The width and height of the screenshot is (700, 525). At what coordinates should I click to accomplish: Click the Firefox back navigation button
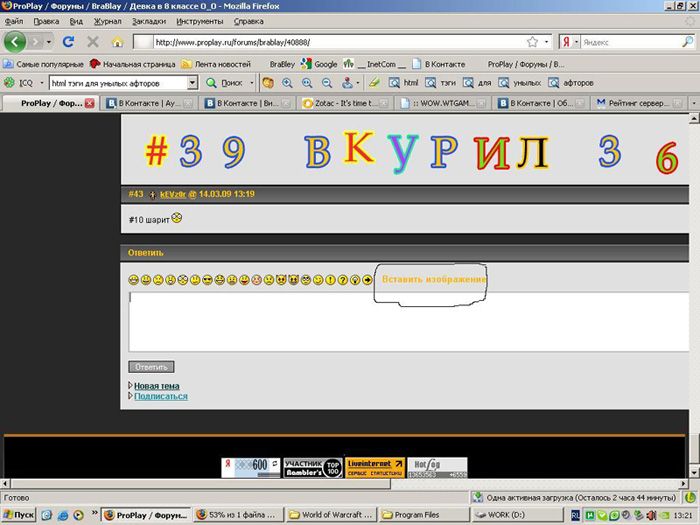coord(16,42)
